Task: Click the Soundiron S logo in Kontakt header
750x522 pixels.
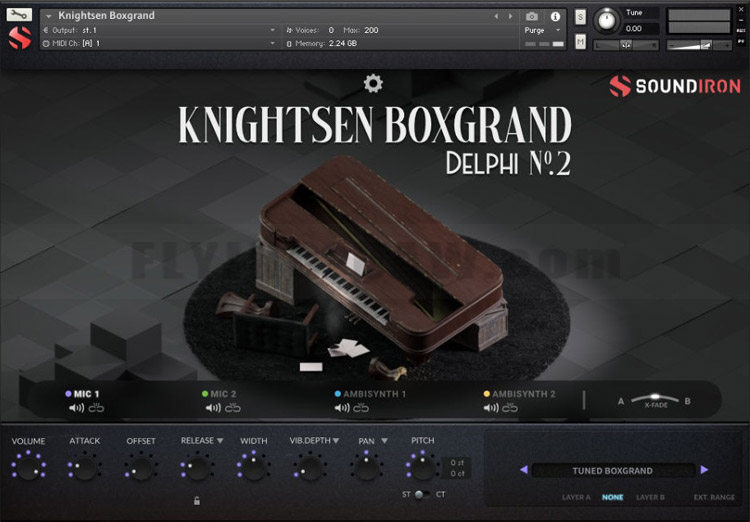Action: point(20,38)
